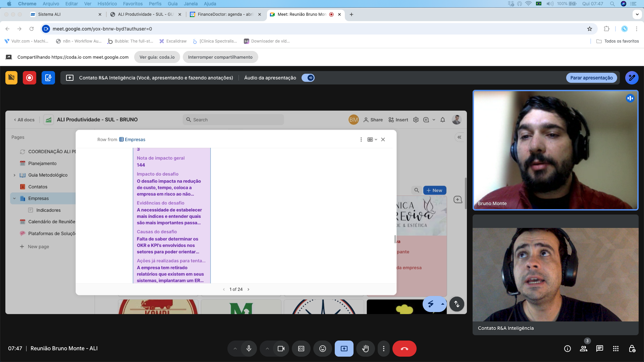
Task: Turn on closed captions
Action: [301, 349]
